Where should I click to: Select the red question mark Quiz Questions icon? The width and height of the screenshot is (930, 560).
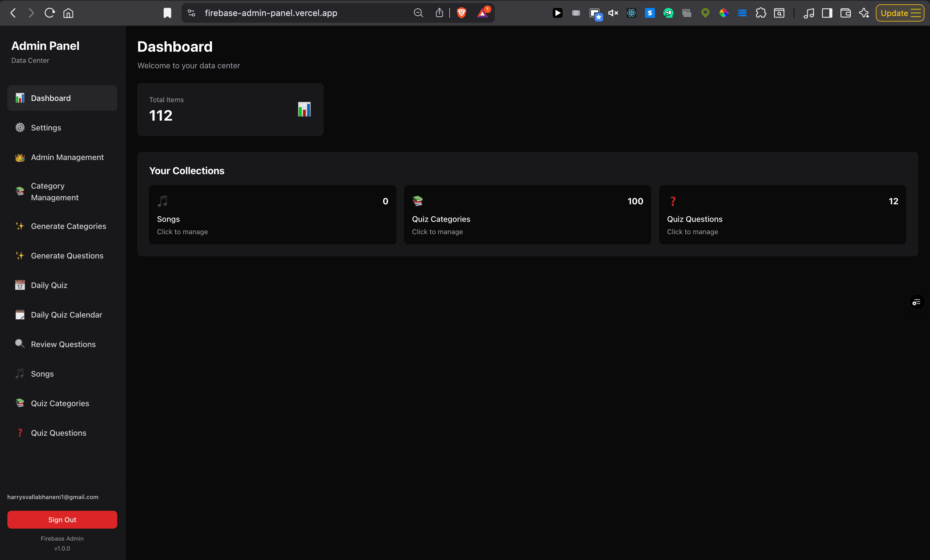(x=20, y=432)
